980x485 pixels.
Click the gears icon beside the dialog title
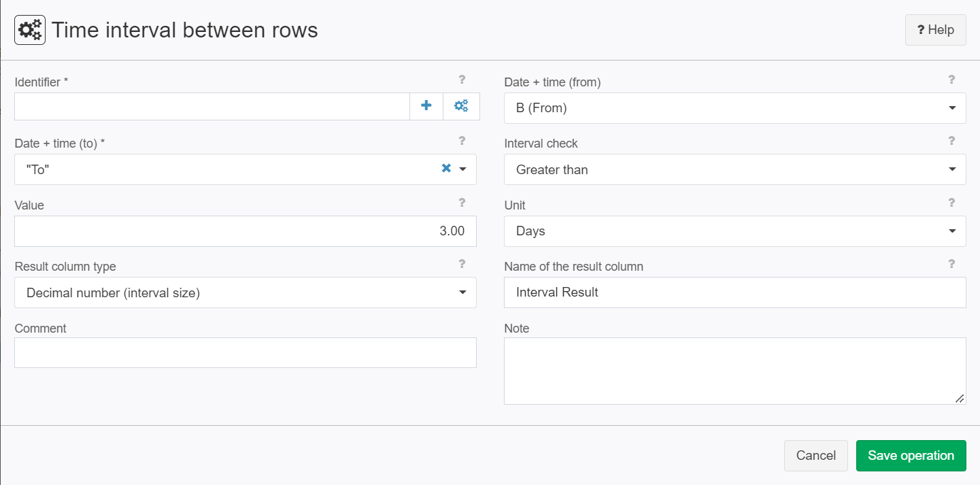[x=30, y=30]
